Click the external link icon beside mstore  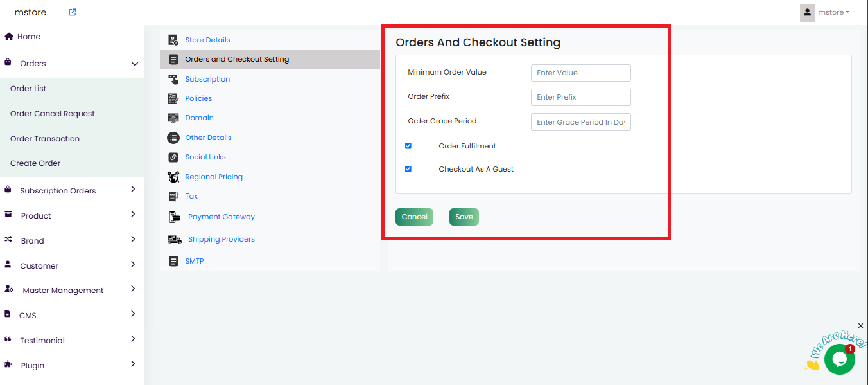tap(73, 12)
